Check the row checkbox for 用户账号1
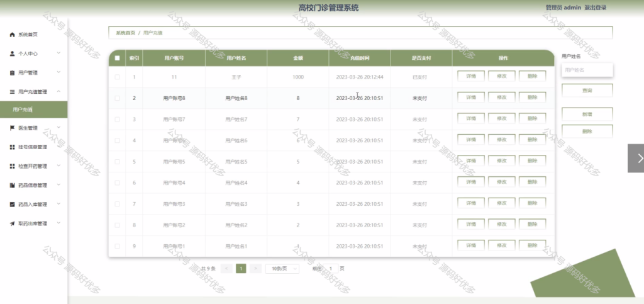This screenshot has width=644, height=304. tap(117, 246)
